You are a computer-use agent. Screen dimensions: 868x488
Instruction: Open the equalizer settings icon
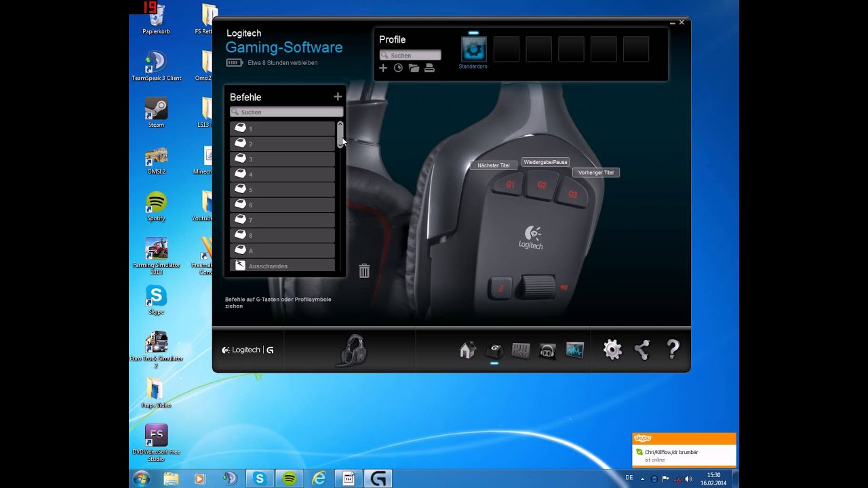[x=521, y=350]
